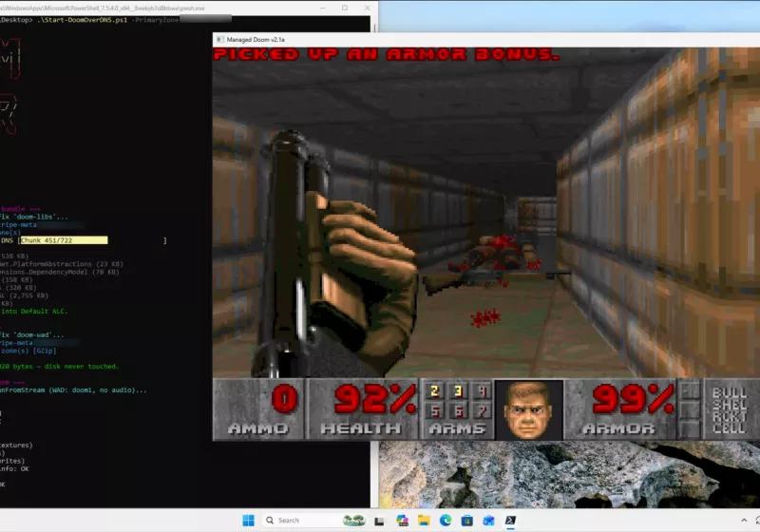This screenshot has width=760, height=532.
Task: Launch Microsoft Edge from the taskbar
Action: (444, 520)
